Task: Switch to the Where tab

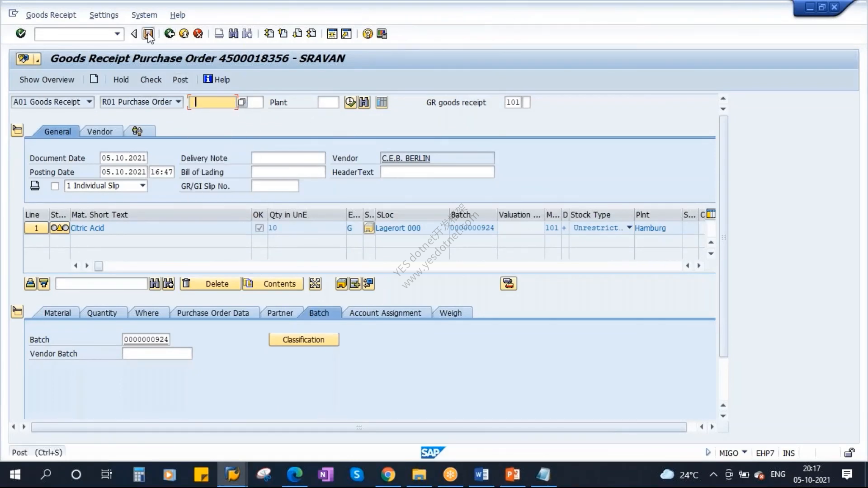Action: point(147,313)
